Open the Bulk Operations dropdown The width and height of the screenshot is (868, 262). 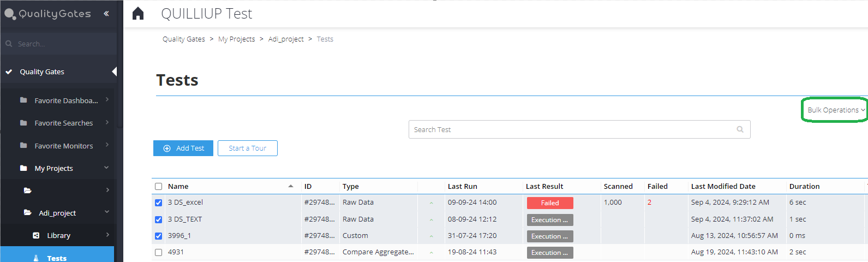(836, 110)
